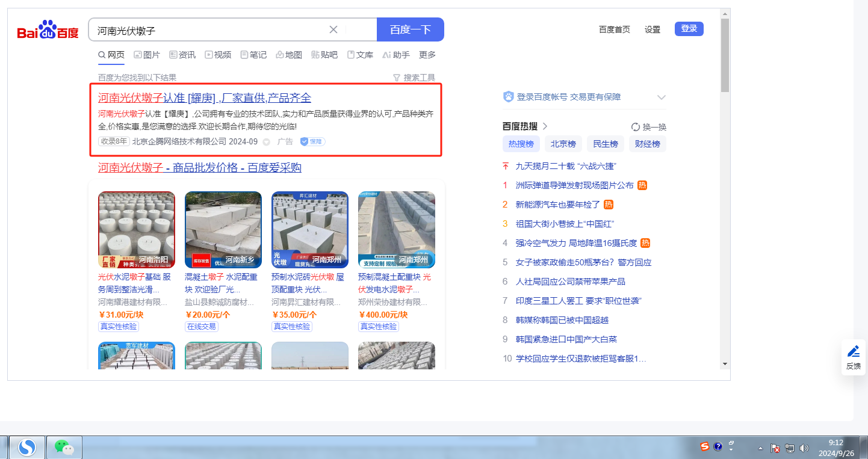Click the blue help question-mark tray icon
This screenshot has width=868, height=459.
[718, 446]
